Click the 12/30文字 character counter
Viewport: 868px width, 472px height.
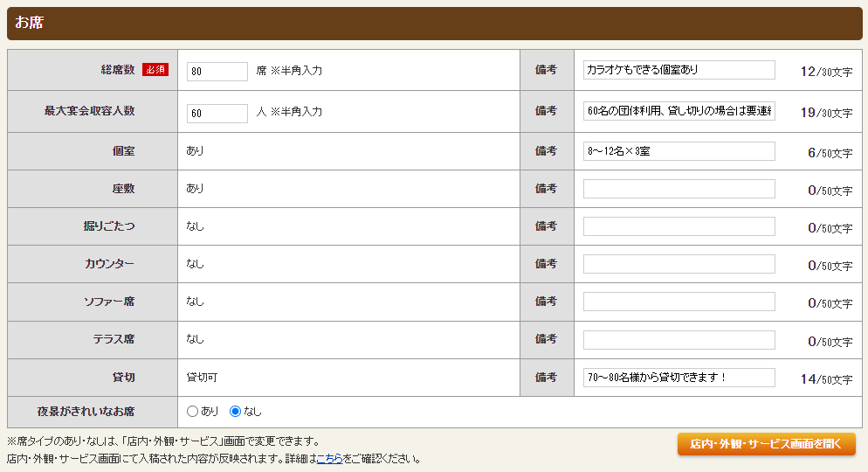tap(826, 72)
